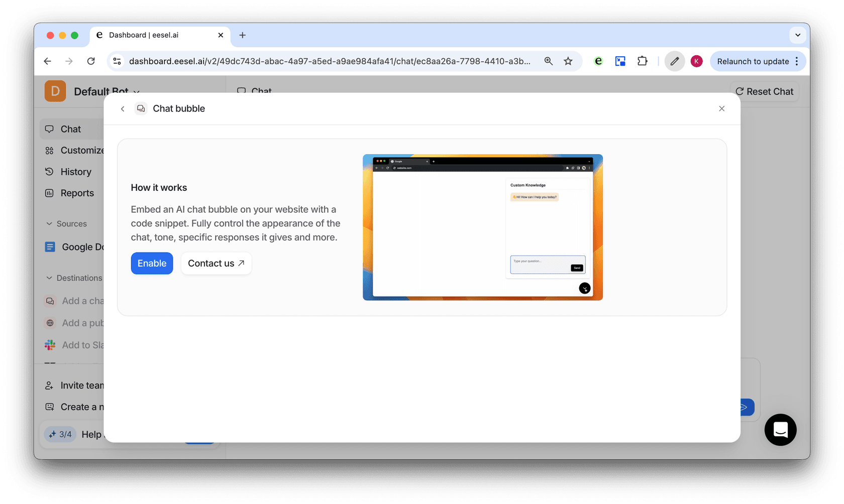Bookmark this page with the star icon
The height and width of the screenshot is (504, 844).
568,61
